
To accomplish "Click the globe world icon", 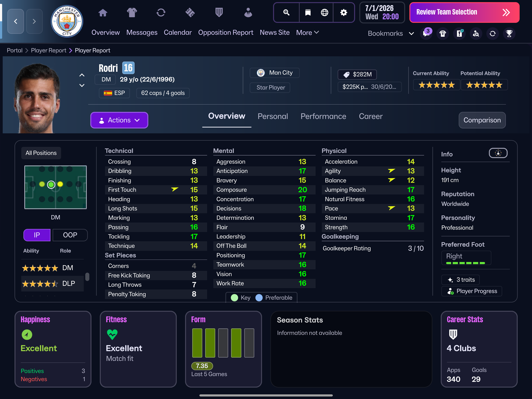I will point(324,12).
